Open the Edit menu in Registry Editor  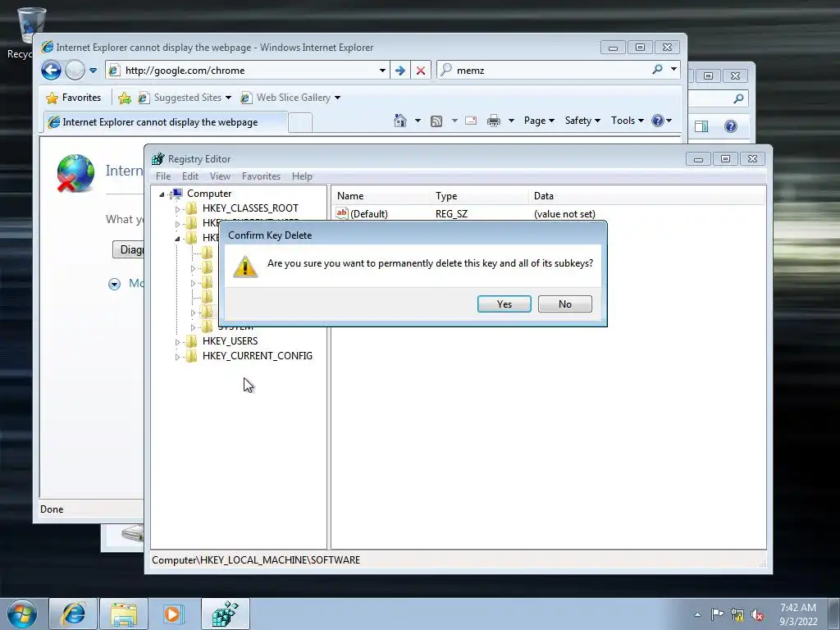(x=189, y=176)
